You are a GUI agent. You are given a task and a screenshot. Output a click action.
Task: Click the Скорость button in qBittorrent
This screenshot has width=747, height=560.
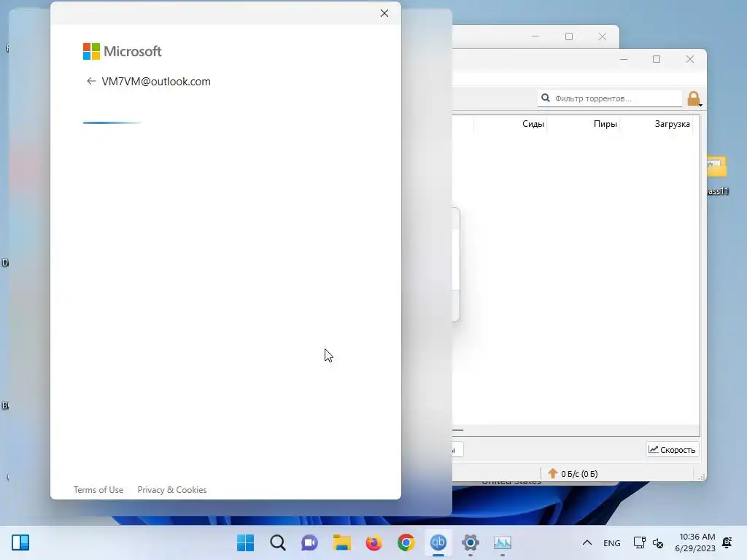[672, 449]
